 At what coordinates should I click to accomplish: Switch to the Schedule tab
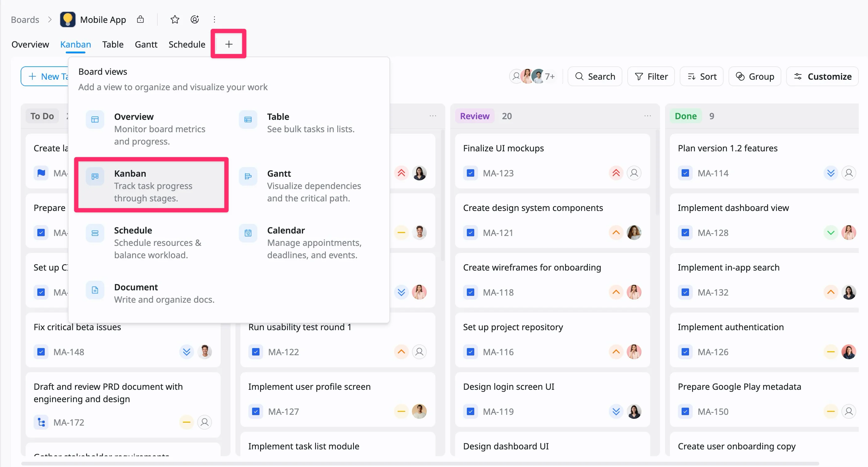tap(187, 44)
